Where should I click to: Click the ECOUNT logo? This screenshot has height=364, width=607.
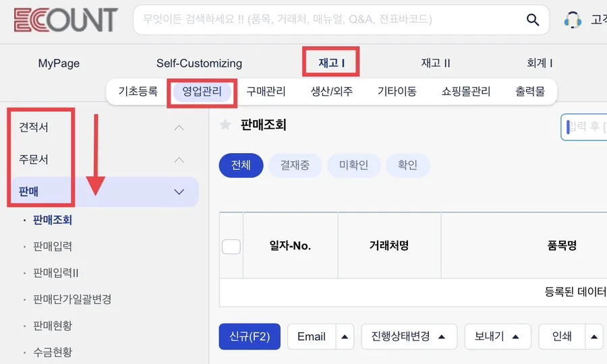tap(66, 20)
